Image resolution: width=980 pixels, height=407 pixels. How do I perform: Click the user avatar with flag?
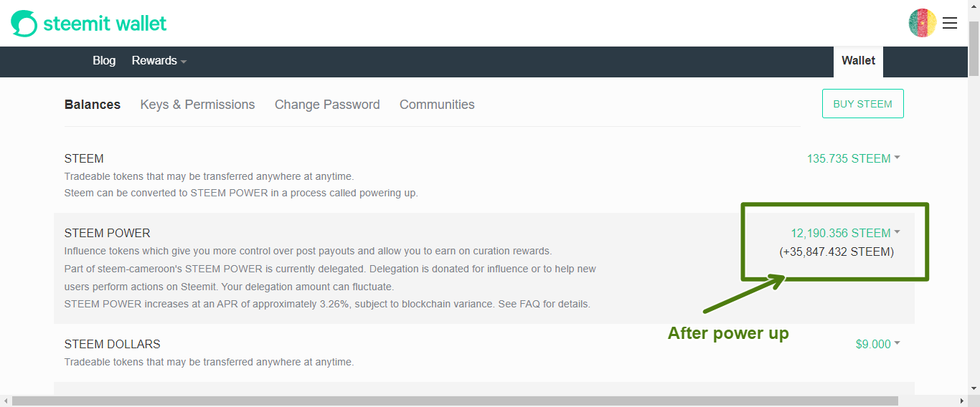tap(923, 23)
